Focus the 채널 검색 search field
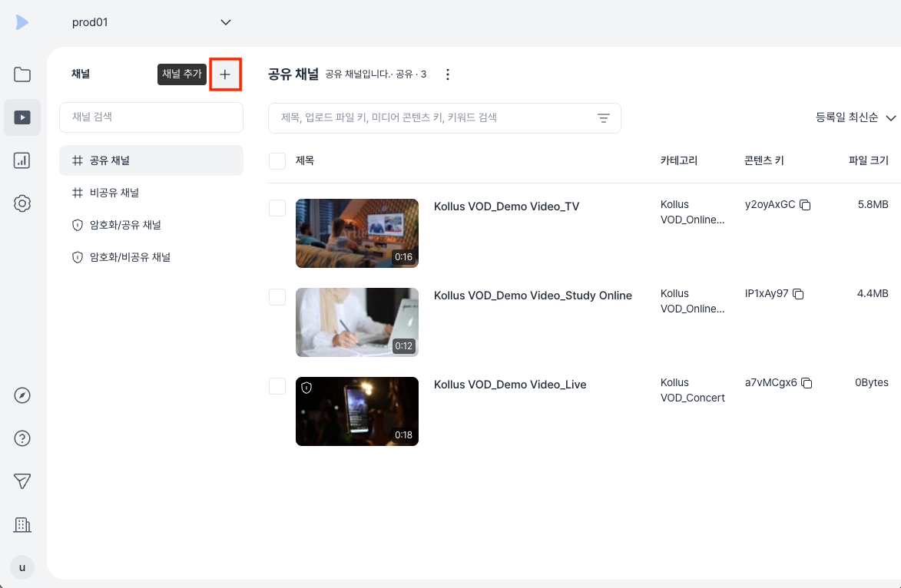The height and width of the screenshot is (588, 901). (x=151, y=117)
